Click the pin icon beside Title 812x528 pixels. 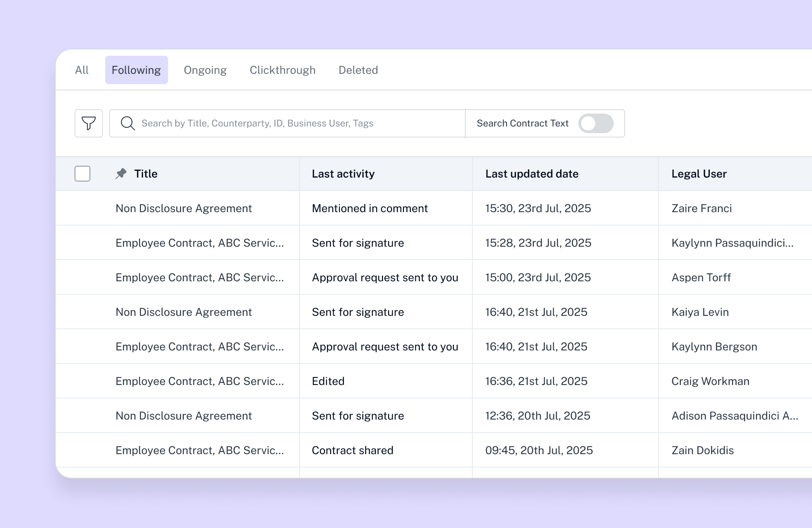(121, 174)
